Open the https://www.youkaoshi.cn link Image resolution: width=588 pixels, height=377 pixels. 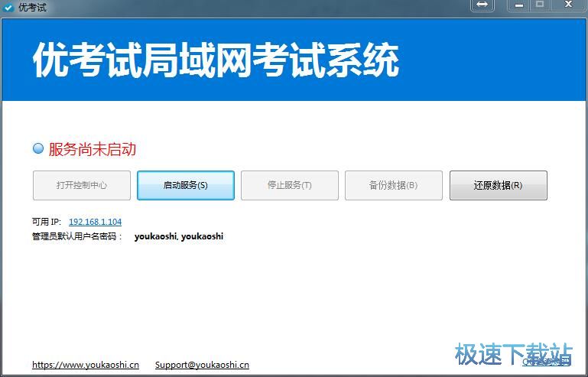[x=86, y=365]
